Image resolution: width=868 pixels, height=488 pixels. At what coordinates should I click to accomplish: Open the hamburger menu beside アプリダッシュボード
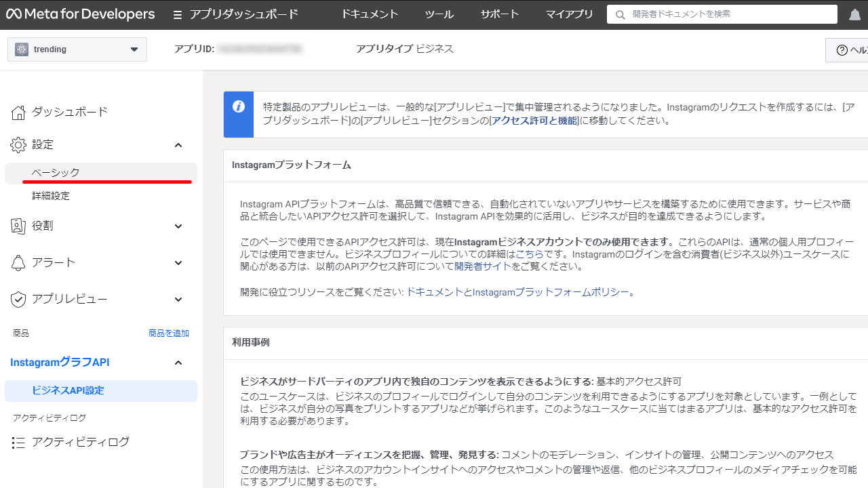(177, 14)
